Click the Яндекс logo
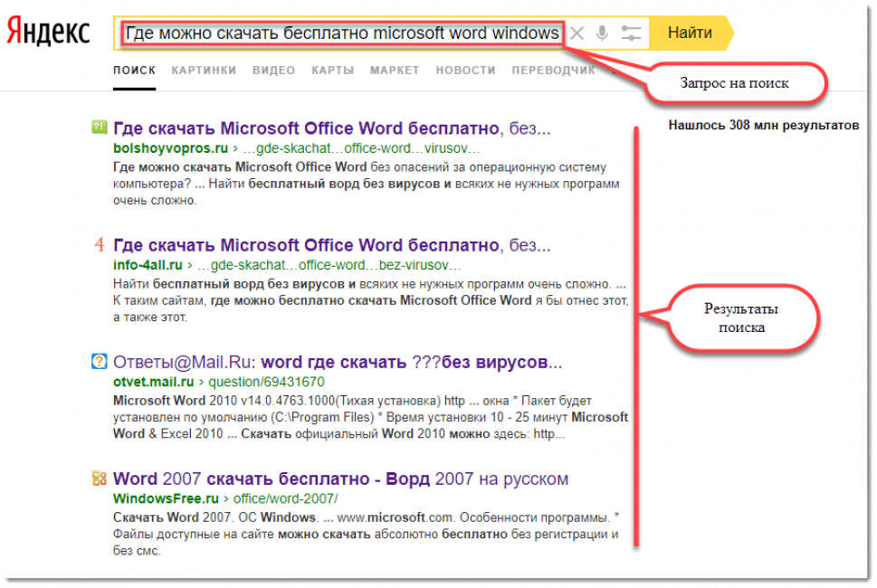 48,32
